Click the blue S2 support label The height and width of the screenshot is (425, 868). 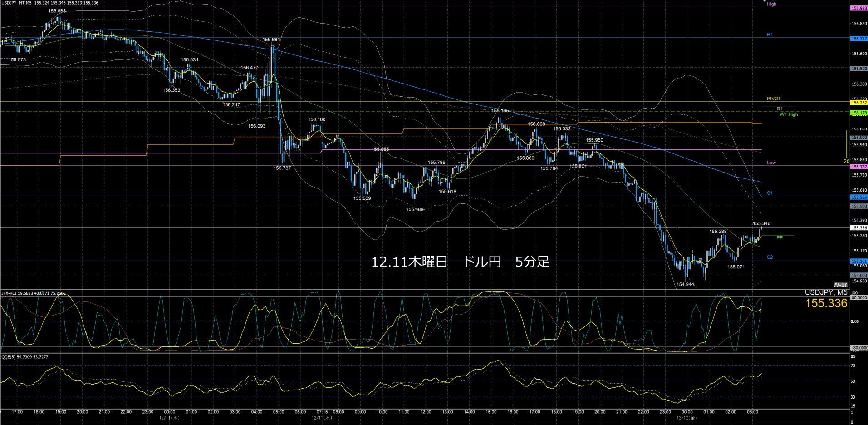click(770, 257)
